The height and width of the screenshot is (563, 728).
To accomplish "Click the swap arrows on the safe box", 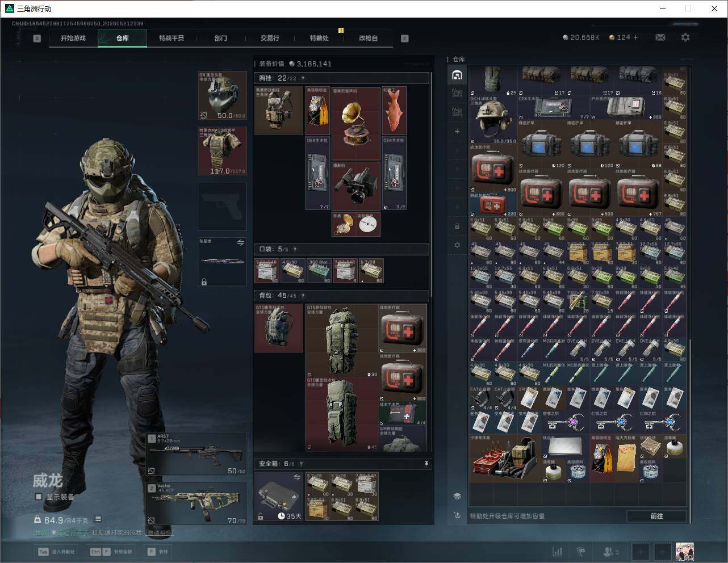I will click(x=296, y=477).
